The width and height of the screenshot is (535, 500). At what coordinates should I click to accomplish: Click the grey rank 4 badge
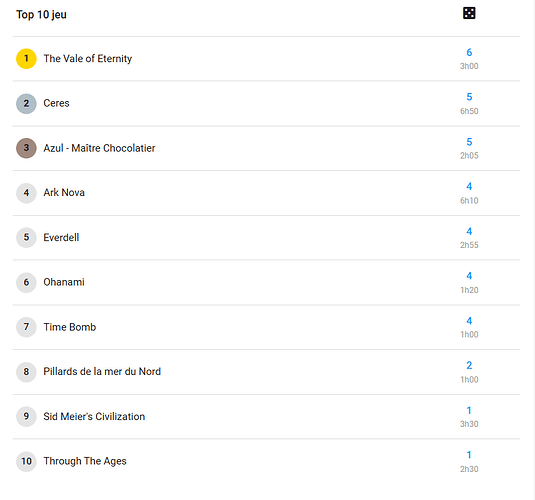click(x=26, y=193)
